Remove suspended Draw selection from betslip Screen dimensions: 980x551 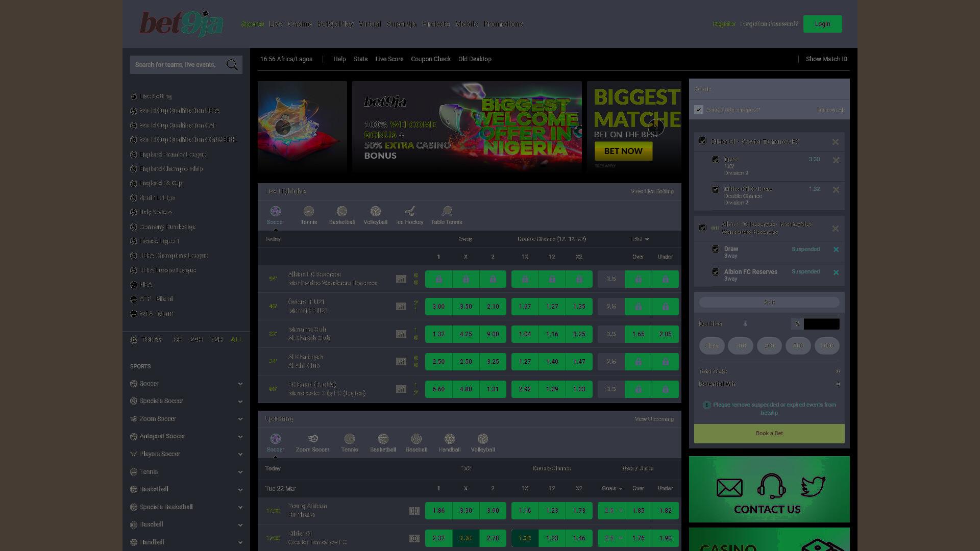[836, 249]
